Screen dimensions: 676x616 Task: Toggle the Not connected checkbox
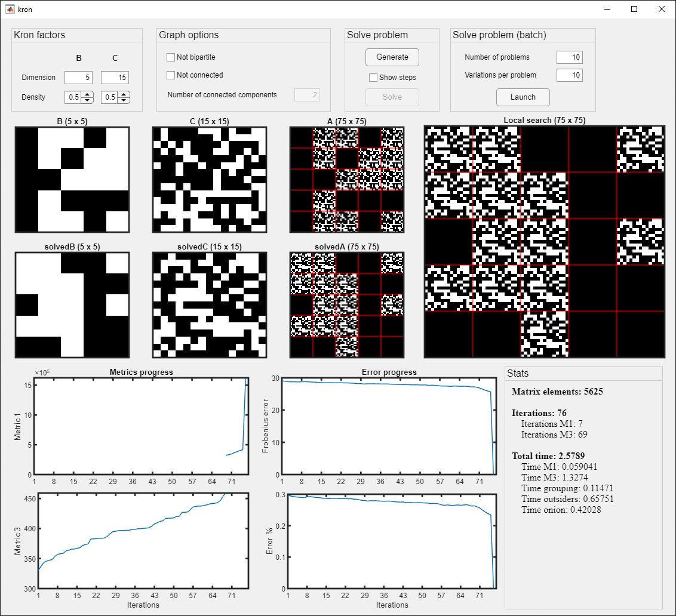point(171,75)
